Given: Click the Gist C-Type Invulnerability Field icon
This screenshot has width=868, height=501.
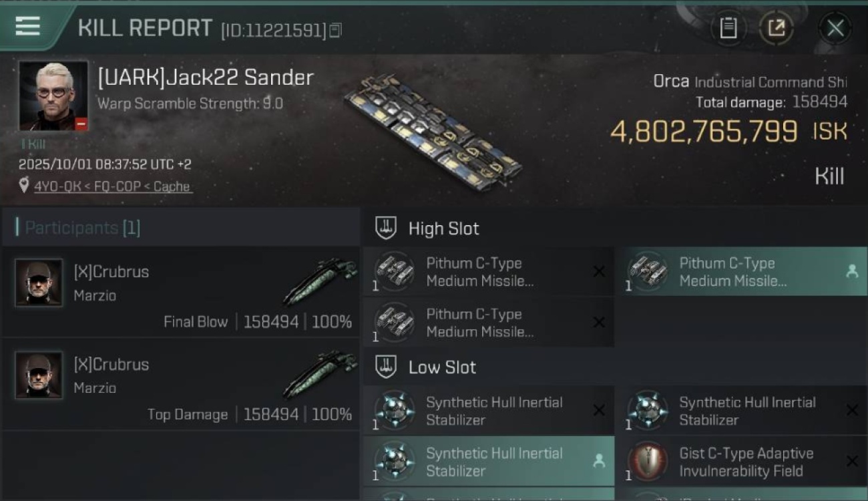Looking at the screenshot, I should pos(648,462).
